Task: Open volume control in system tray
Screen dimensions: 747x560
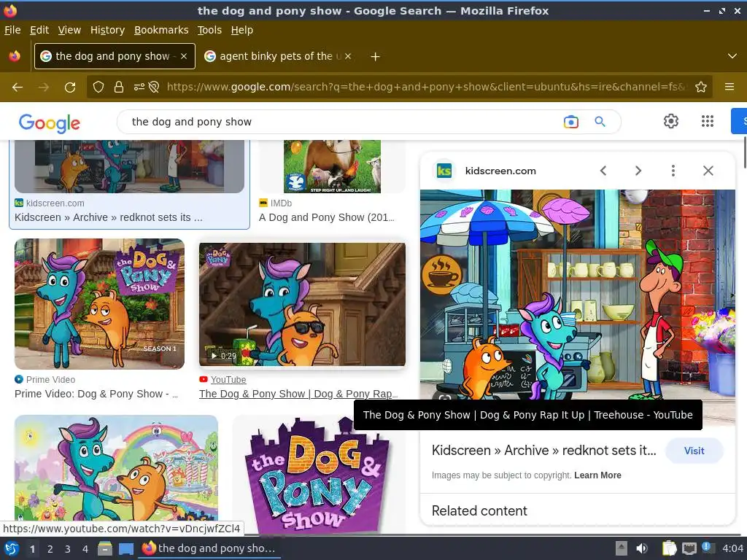Action: pyautogui.click(x=642, y=548)
